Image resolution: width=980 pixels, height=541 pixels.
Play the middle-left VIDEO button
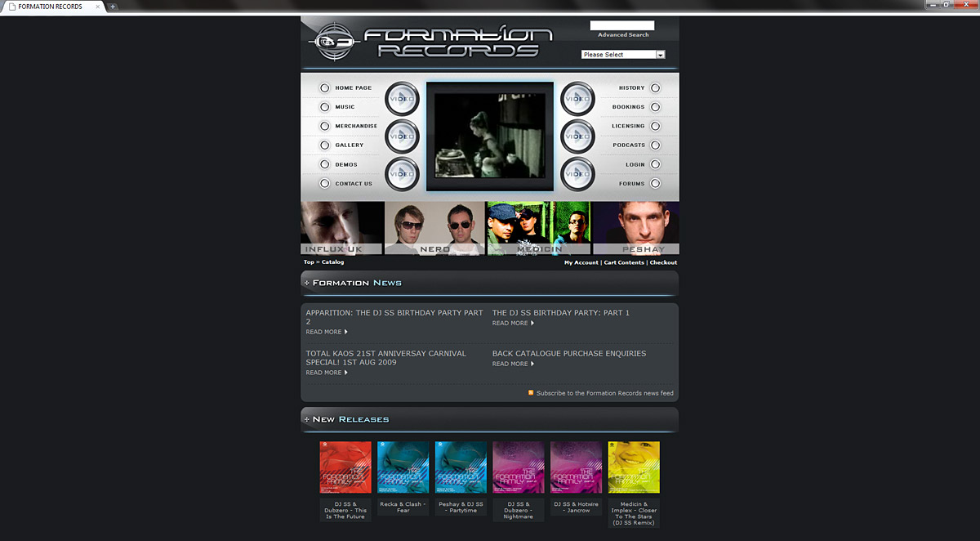coord(402,136)
